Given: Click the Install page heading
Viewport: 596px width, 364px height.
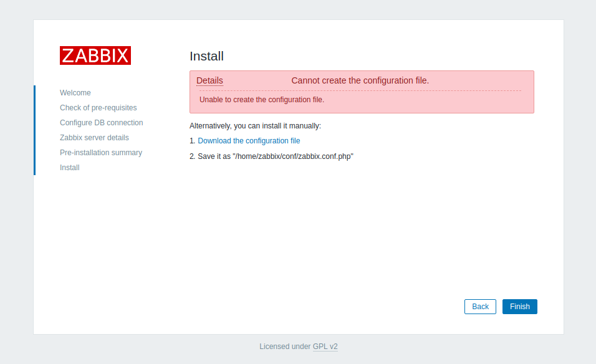Looking at the screenshot, I should pos(207,56).
